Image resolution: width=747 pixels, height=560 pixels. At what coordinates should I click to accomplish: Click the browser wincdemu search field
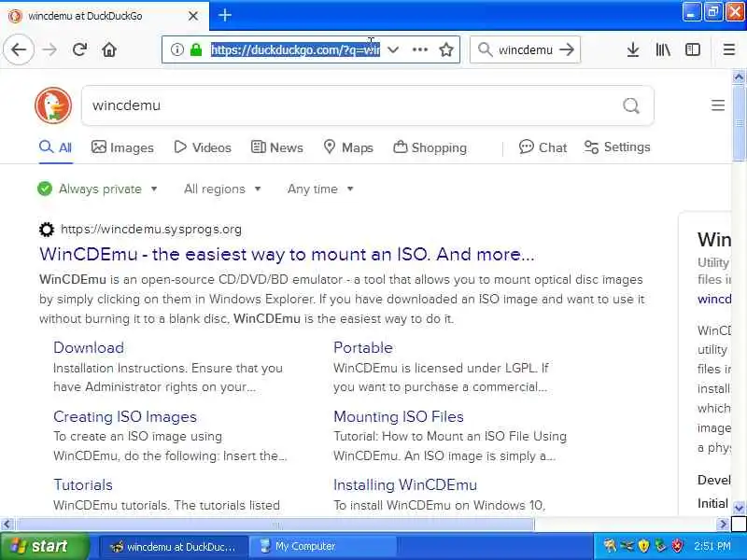(526, 49)
